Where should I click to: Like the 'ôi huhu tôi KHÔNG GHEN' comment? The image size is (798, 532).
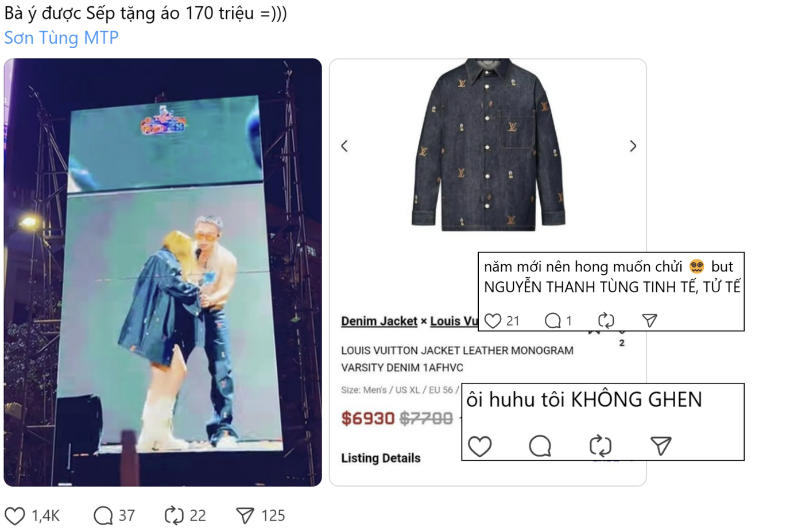480,446
